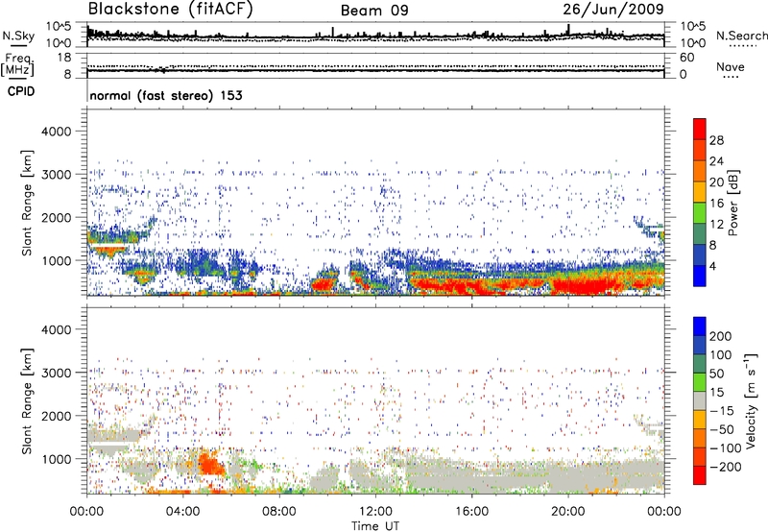
Task: Click the date '26/Jun/2009'
Action: pyautogui.click(x=613, y=10)
